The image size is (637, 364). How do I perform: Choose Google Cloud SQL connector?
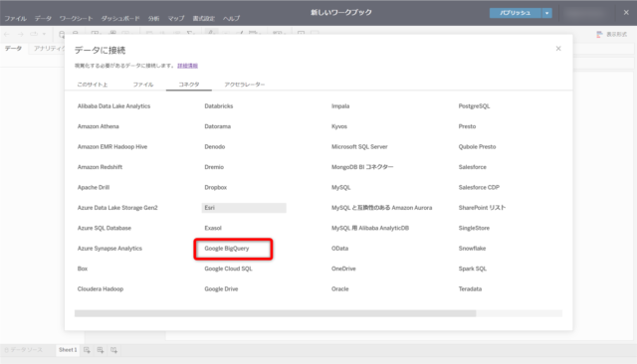pos(228,269)
